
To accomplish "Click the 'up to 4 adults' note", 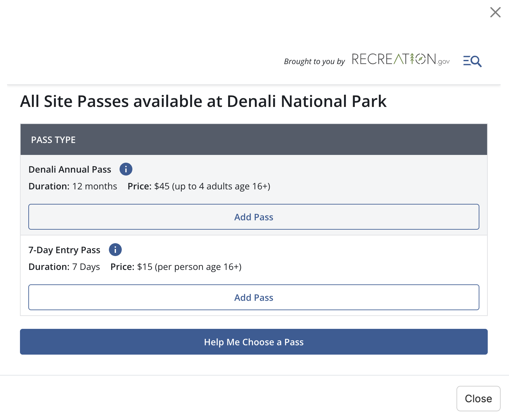I will pos(221,186).
